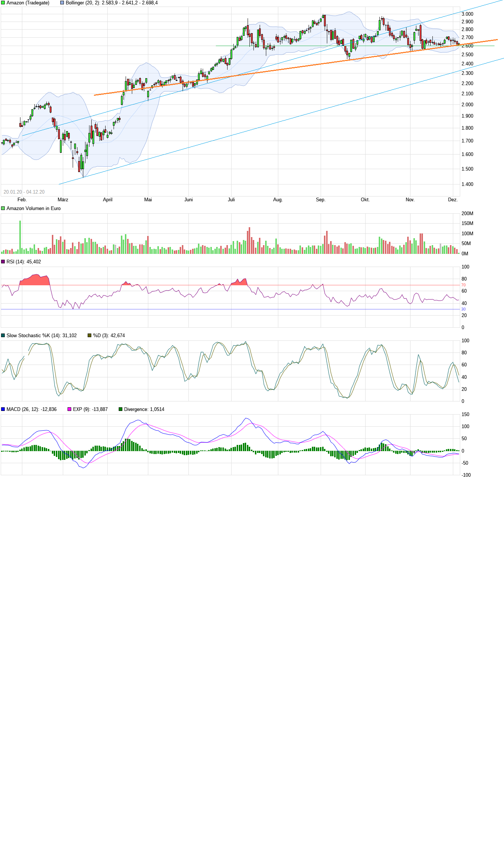Click the olive %D legend swatch
Screen dimensions: 504x846
coord(89,336)
